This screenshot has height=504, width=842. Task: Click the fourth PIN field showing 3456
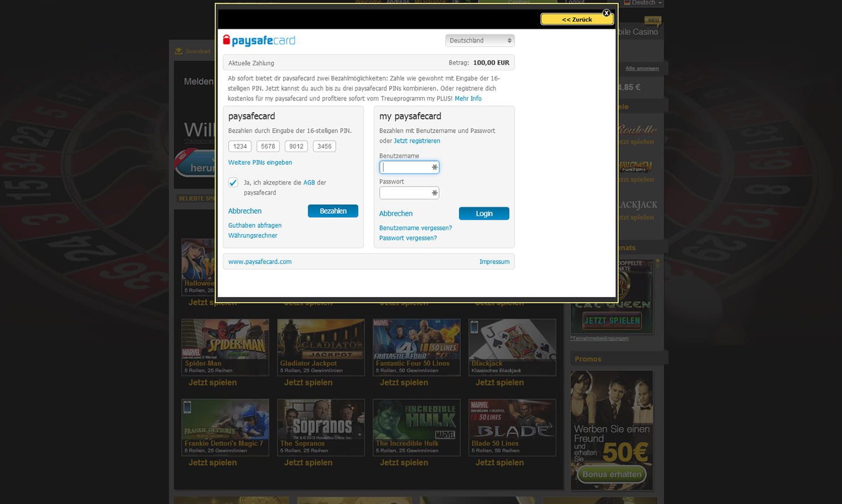pyautogui.click(x=324, y=147)
